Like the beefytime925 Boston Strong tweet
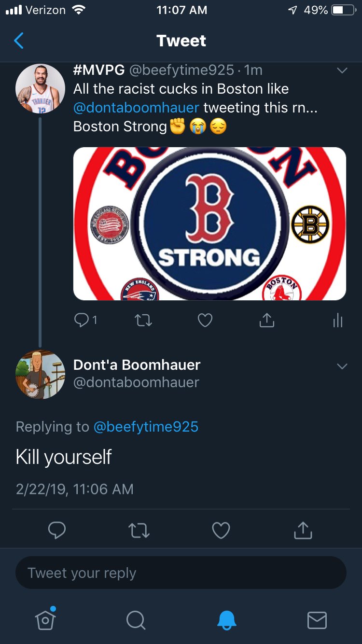Image resolution: width=362 pixels, height=644 pixels. click(x=205, y=320)
